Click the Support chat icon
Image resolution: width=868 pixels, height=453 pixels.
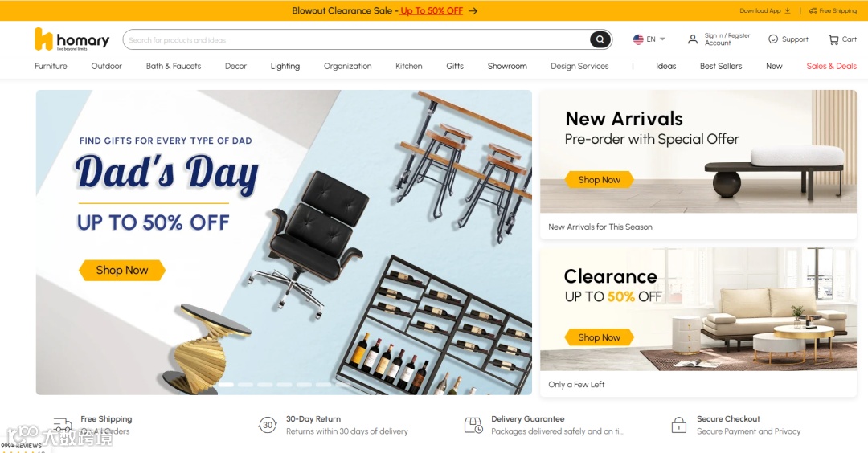click(x=773, y=39)
